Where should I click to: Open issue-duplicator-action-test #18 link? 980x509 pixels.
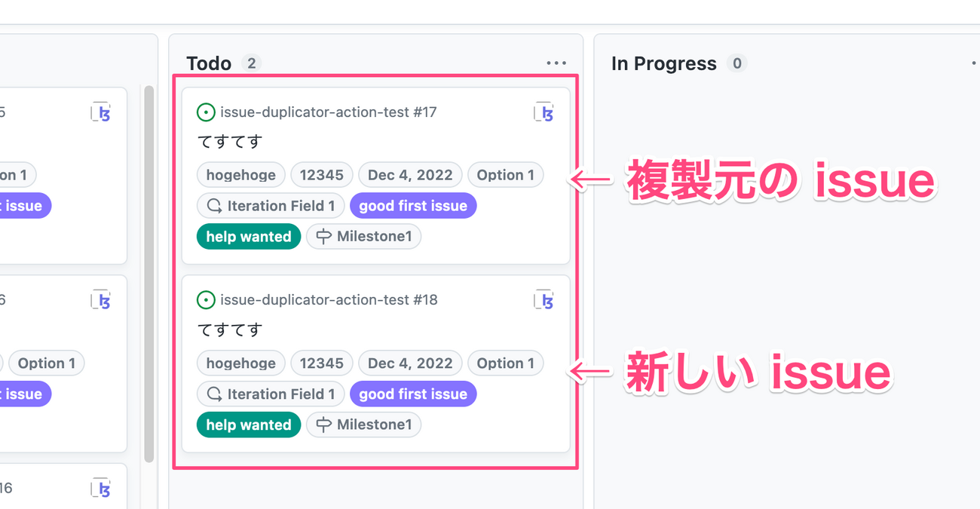329,300
